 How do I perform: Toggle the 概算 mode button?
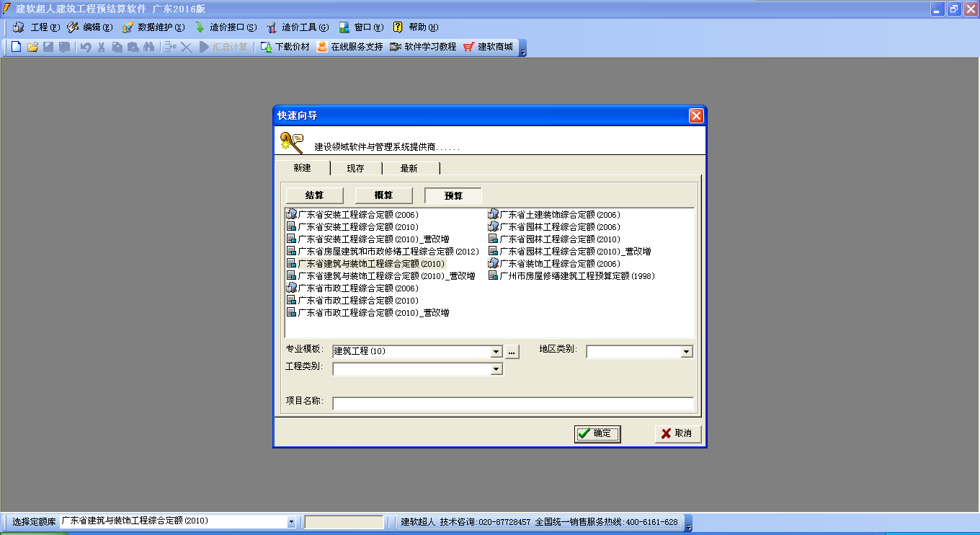tap(383, 195)
